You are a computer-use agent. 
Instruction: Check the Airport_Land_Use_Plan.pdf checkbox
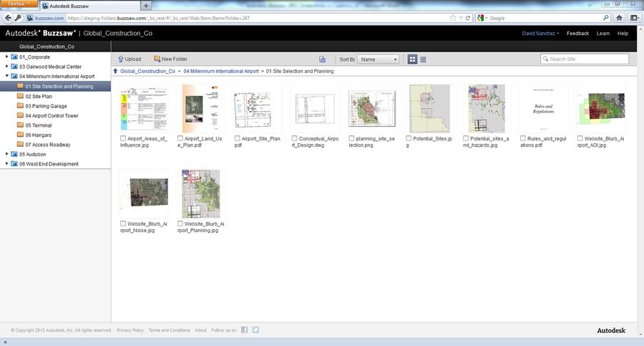tap(180, 139)
